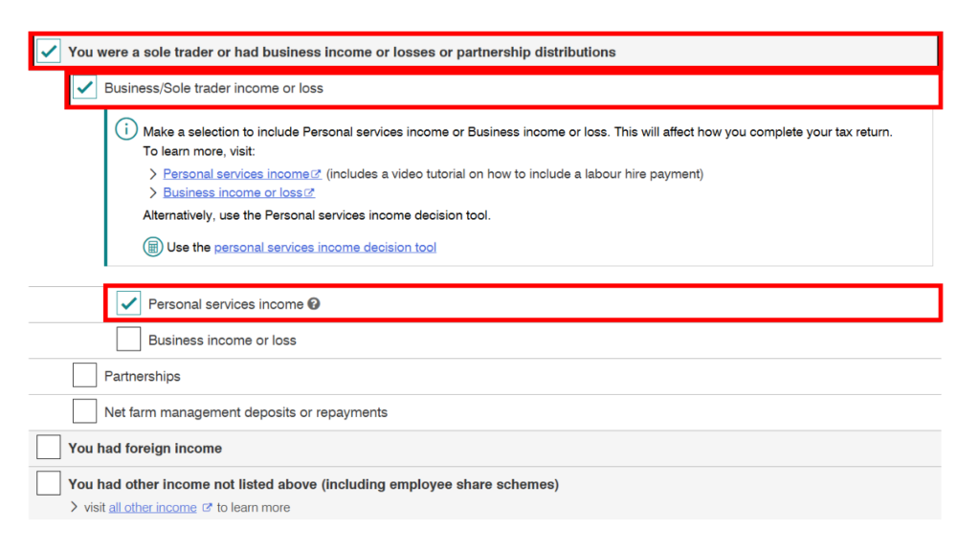
Task: Click help icon beside Personal services income
Action: click(314, 303)
